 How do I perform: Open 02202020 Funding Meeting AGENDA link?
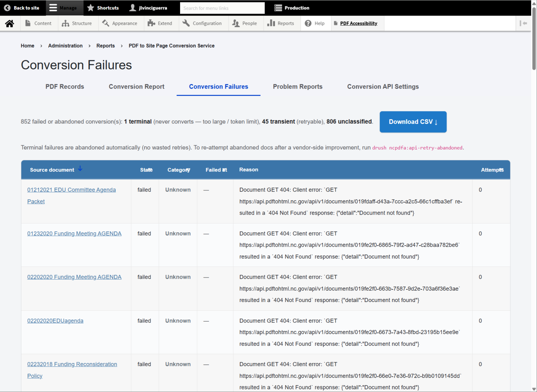(x=74, y=277)
